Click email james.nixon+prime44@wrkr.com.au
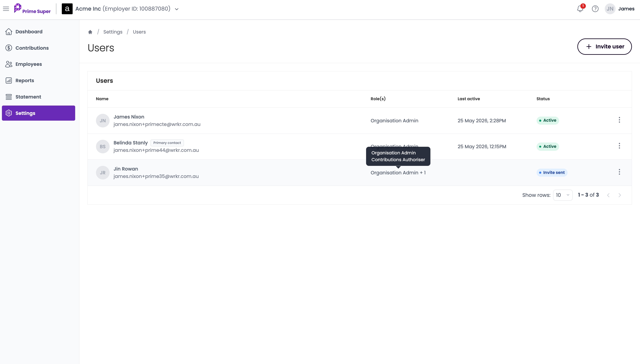This screenshot has width=640, height=364. pyautogui.click(x=156, y=150)
